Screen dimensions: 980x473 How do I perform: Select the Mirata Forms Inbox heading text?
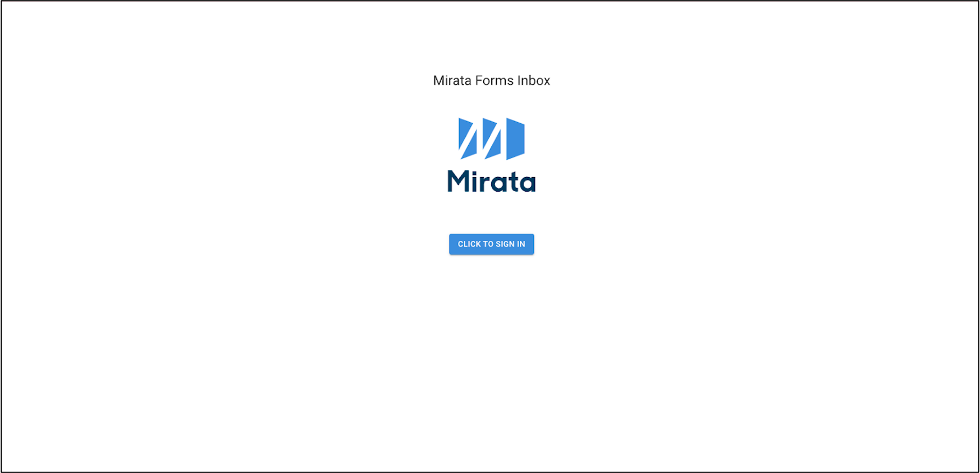pyautogui.click(x=491, y=81)
